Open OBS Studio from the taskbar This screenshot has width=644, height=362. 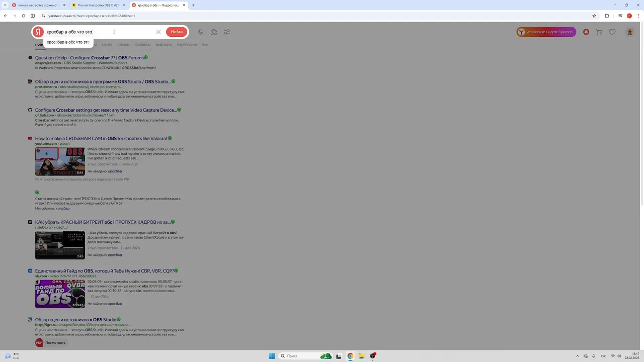(373, 356)
